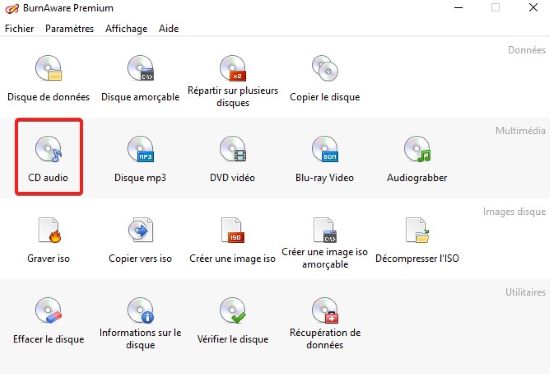Image resolution: width=550 pixels, height=374 pixels.
Task: Open the Audiograbber tool
Action: click(x=417, y=159)
